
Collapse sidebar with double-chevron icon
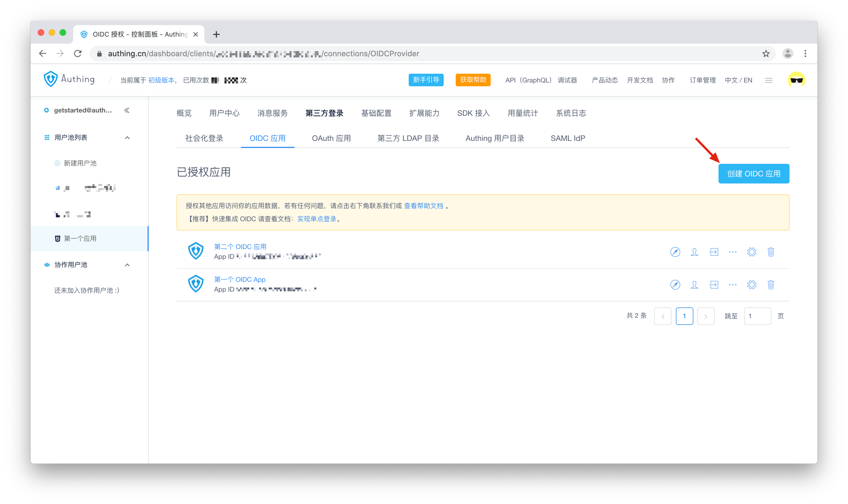127,110
